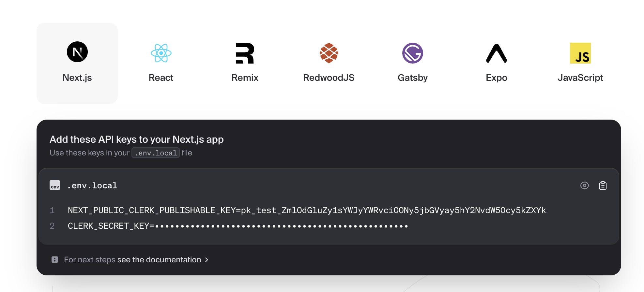644x292 pixels.
Task: Open the "see the documentation" link
Action: [x=159, y=260]
